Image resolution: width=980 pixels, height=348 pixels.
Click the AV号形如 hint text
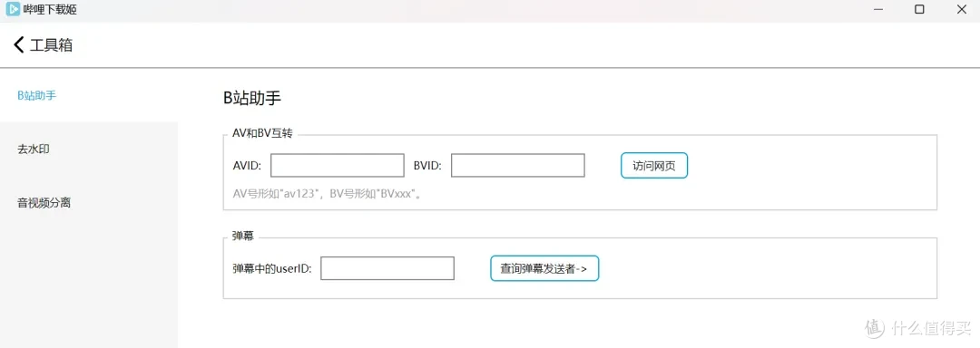coord(327,193)
